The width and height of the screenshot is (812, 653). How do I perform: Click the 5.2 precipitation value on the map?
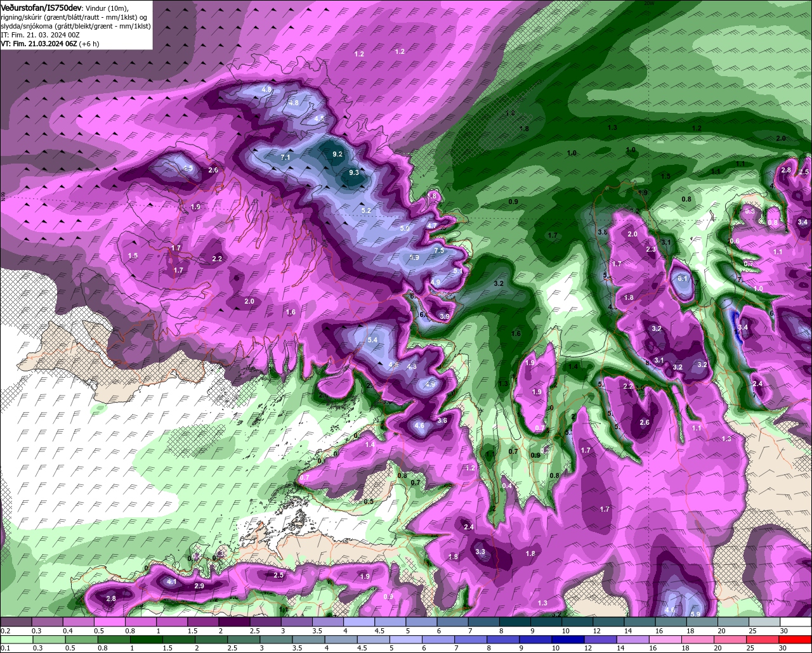pyautogui.click(x=366, y=210)
